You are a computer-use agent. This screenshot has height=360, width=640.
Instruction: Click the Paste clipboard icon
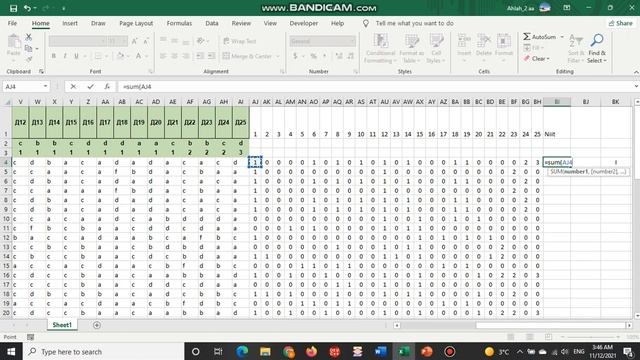point(13,42)
